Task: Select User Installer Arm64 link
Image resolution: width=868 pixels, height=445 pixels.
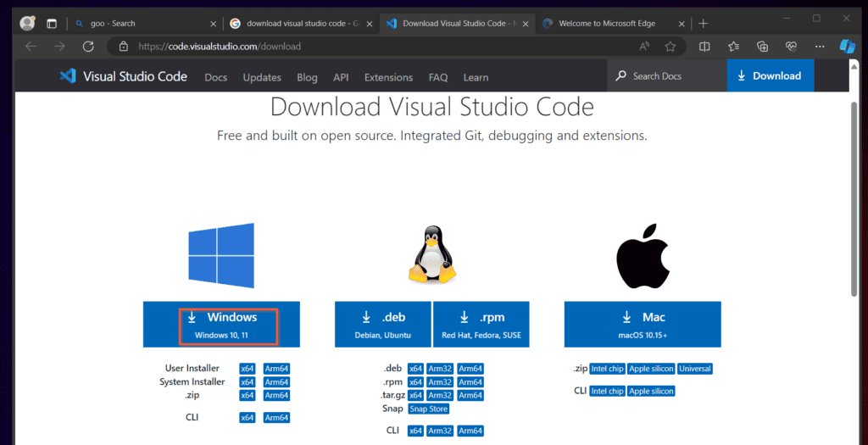Action: (276, 369)
